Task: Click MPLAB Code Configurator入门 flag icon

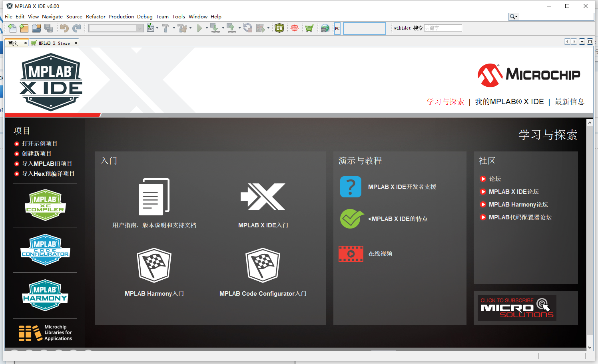Action: pyautogui.click(x=263, y=265)
